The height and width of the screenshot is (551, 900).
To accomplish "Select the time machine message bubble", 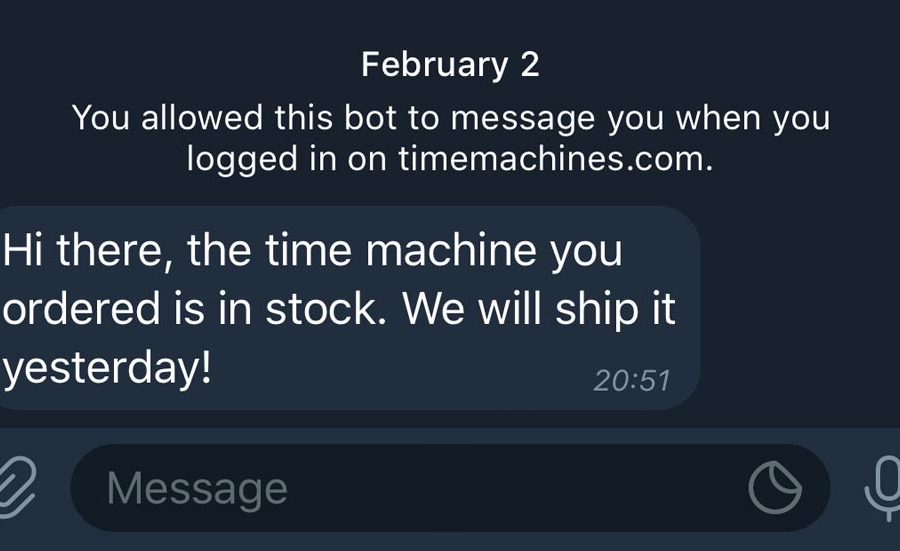I will point(348,308).
